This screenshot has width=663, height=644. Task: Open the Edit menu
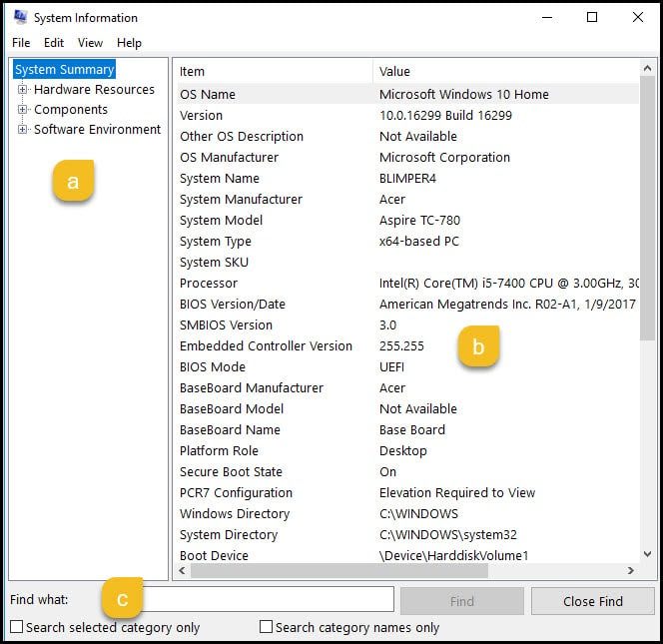[54, 43]
